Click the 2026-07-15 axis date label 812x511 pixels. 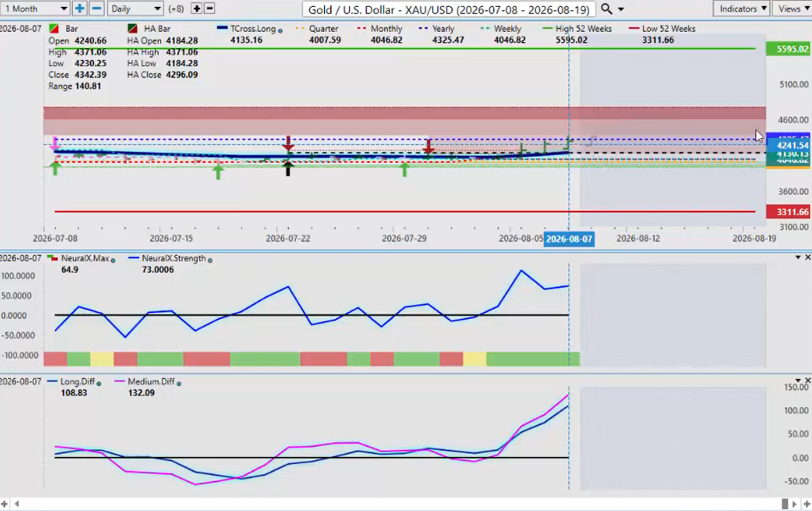pos(171,238)
